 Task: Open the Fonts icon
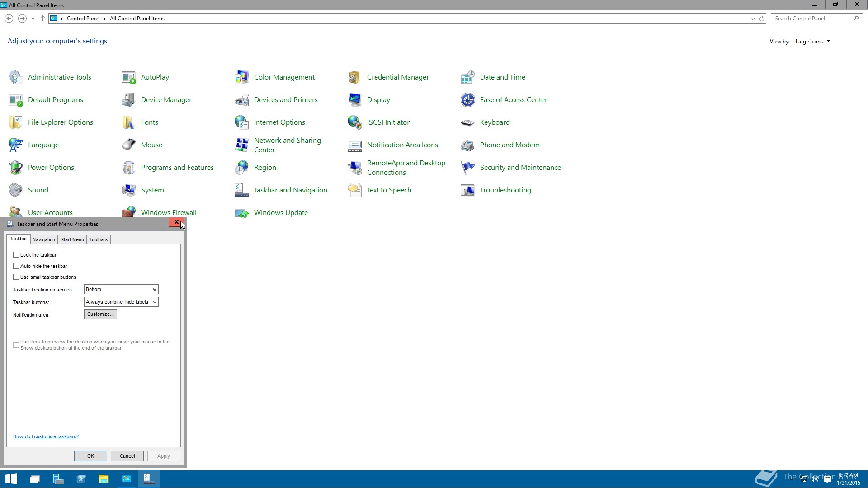click(129, 122)
